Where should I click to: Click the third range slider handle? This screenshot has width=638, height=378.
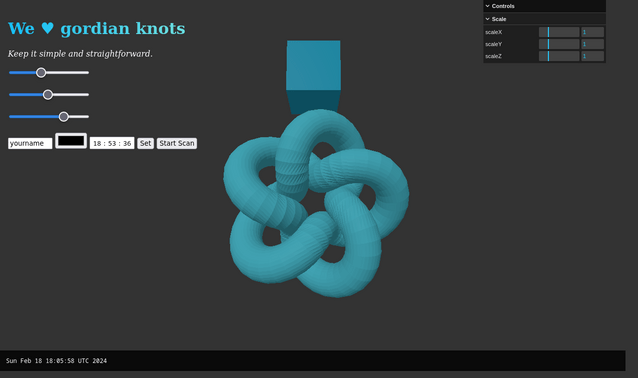coord(63,117)
